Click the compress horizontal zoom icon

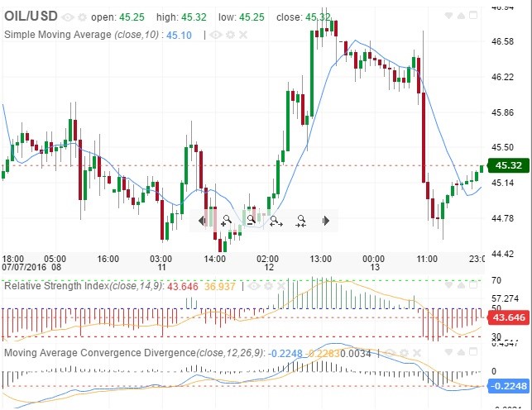(301, 221)
